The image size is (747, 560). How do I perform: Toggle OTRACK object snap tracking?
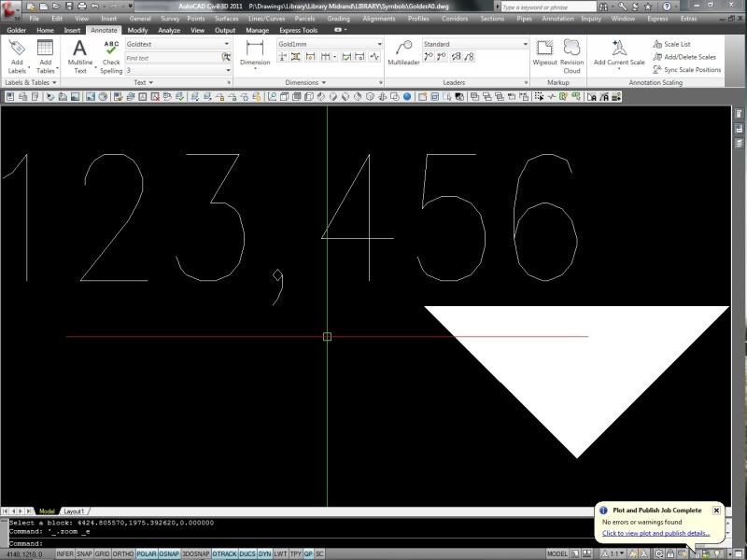point(224,553)
